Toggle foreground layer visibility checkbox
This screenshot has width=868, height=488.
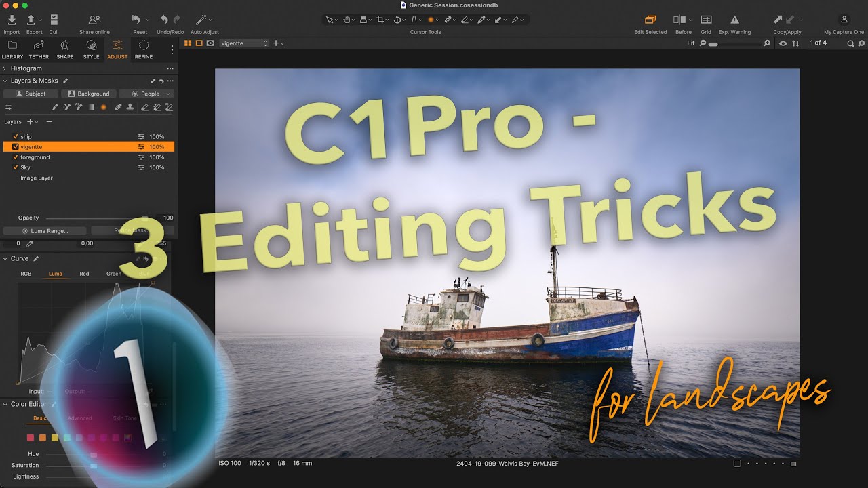(x=16, y=157)
